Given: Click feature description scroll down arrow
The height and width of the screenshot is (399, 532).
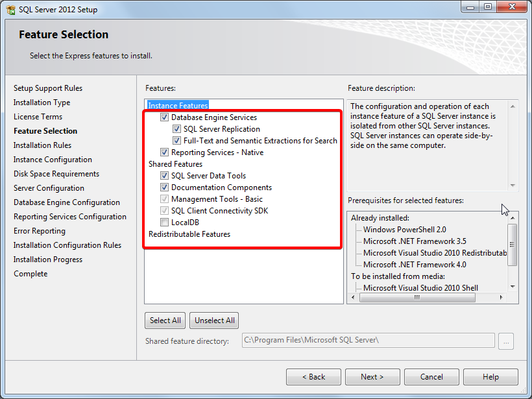Looking at the screenshot, I should point(513,186).
